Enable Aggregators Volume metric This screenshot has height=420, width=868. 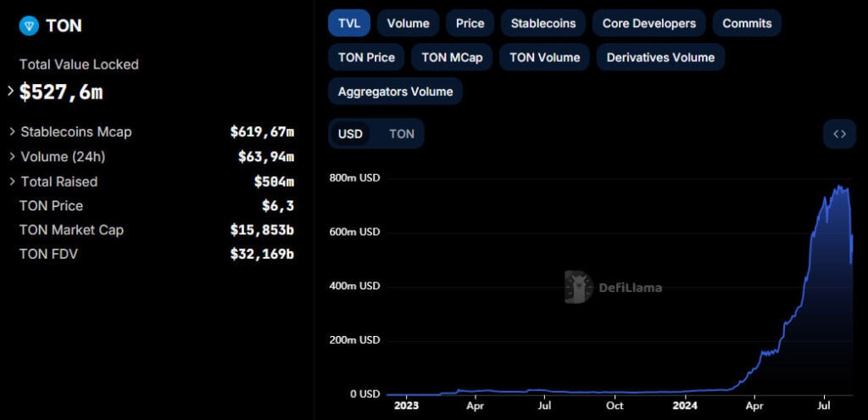pyautogui.click(x=395, y=92)
